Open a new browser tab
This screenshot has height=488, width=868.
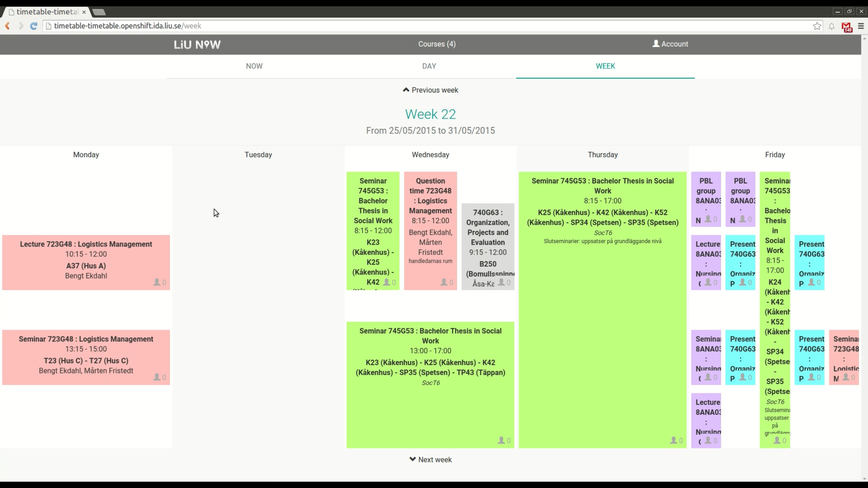(99, 12)
